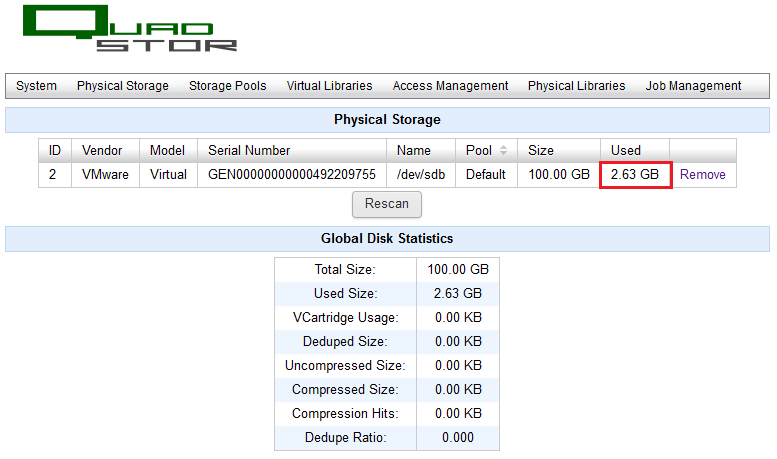Viewport: 777px width, 459px height.
Task: Click the QuadStor logo
Action: click(x=130, y=28)
